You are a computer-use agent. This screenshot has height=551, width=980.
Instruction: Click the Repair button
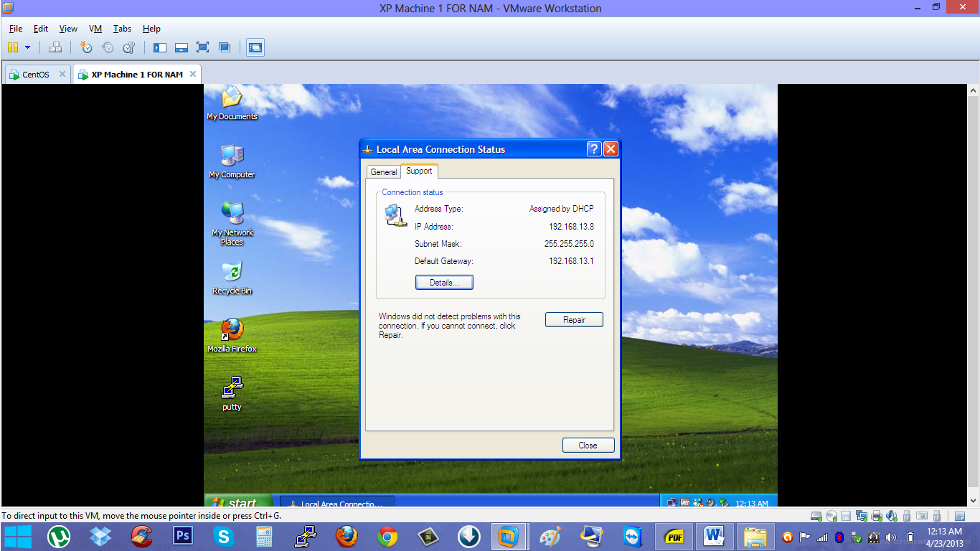tap(574, 320)
